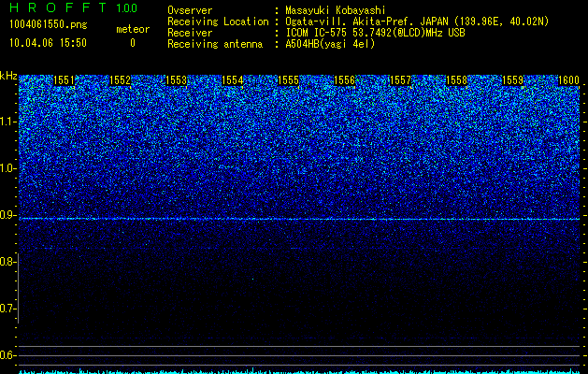Click the 1553 time marker
This screenshot has width=588, height=374.
[177, 80]
